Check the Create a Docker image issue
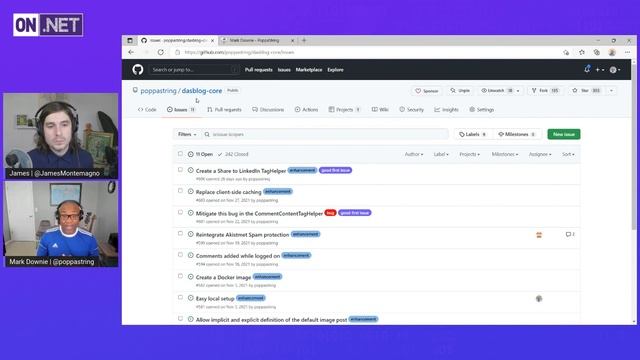Image resolution: width=640 pixels, height=360 pixels. click(x=180, y=276)
